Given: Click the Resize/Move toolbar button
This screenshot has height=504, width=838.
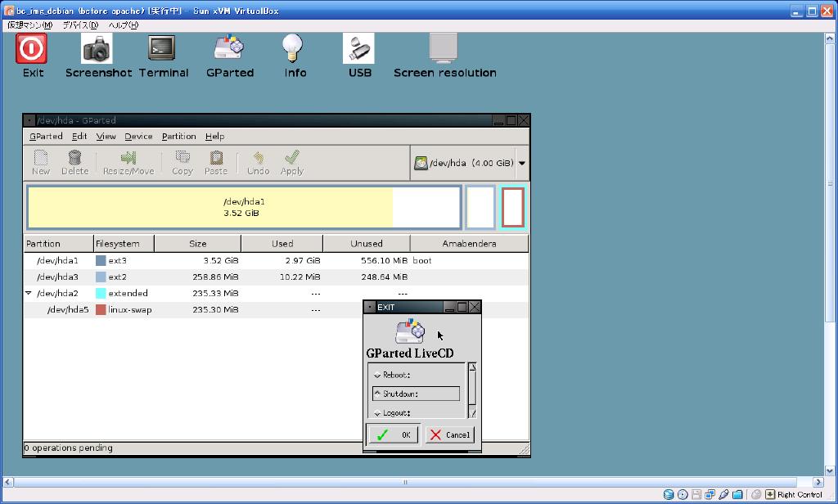Looking at the screenshot, I should coord(128,163).
